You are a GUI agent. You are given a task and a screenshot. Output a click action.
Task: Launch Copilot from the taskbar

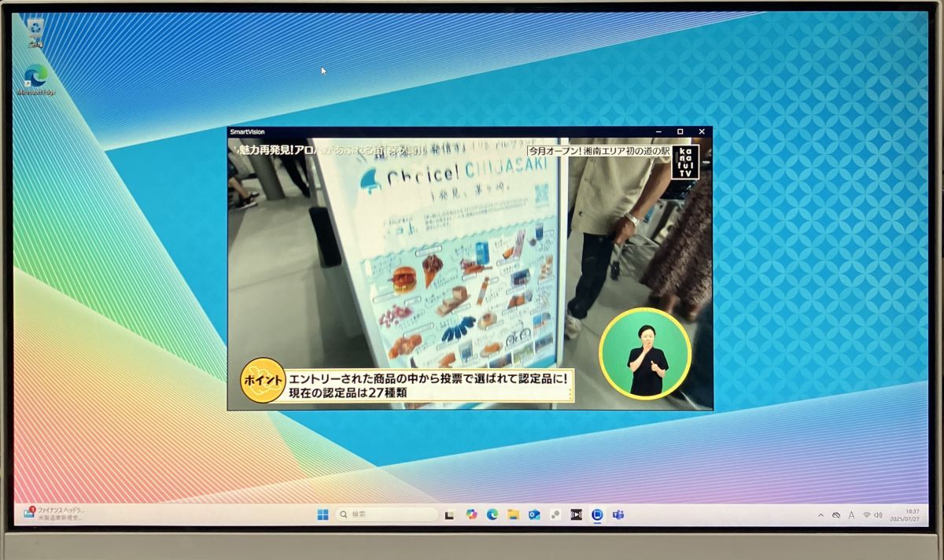(471, 514)
